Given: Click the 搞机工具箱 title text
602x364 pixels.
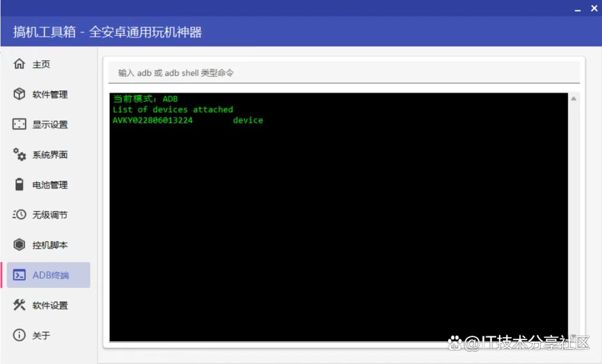Looking at the screenshot, I should click(x=107, y=32).
